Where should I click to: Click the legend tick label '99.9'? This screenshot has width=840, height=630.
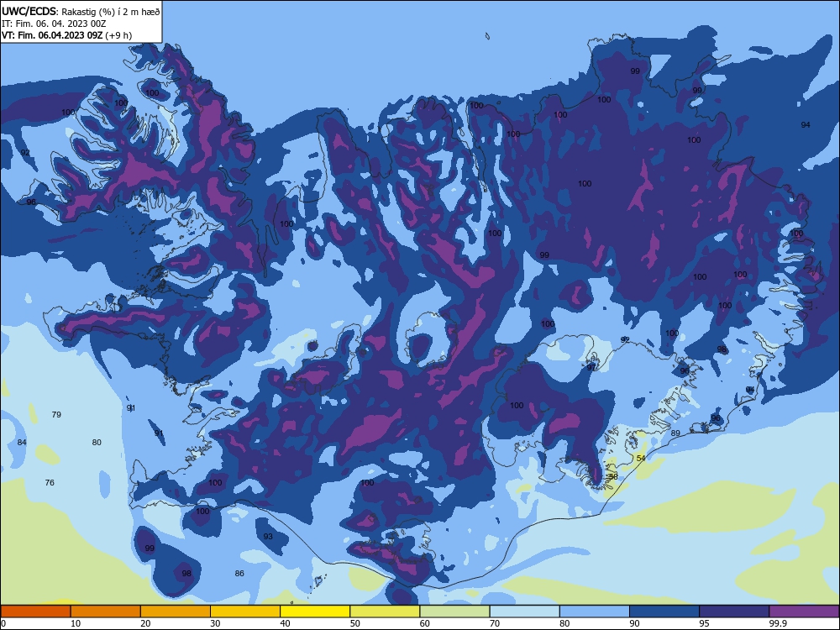(x=778, y=623)
